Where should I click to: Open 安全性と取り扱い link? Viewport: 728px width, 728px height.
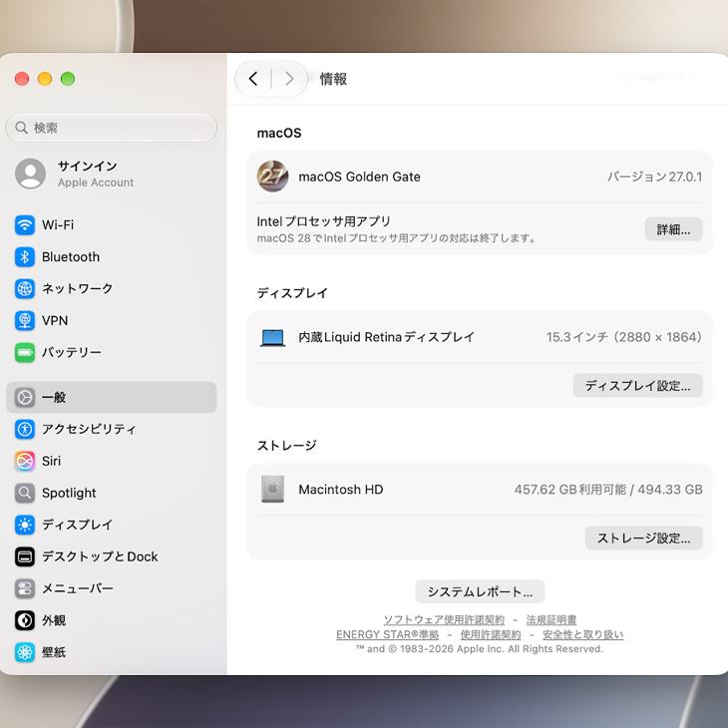pos(582,634)
